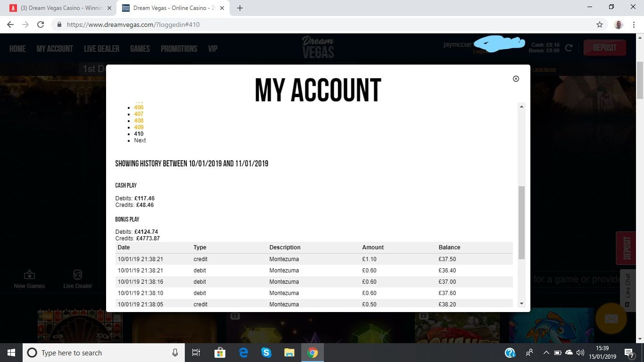
Task: Close the My Account dialog
Action: coord(516,79)
